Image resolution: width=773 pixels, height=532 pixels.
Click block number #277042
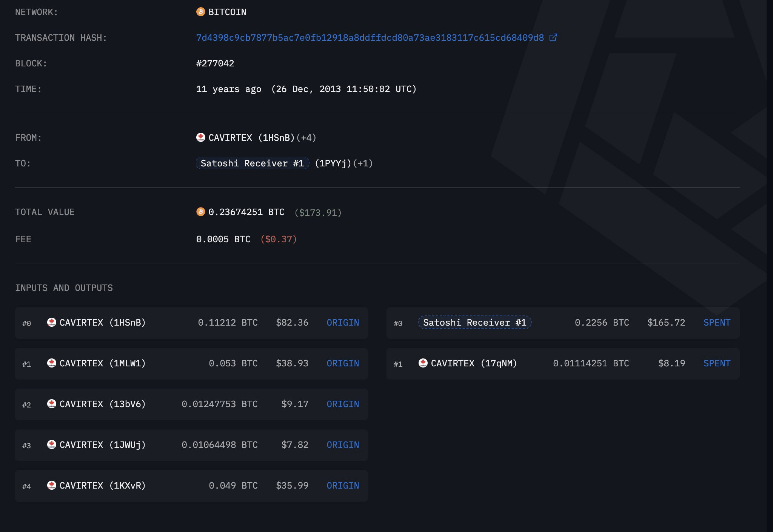pos(215,63)
